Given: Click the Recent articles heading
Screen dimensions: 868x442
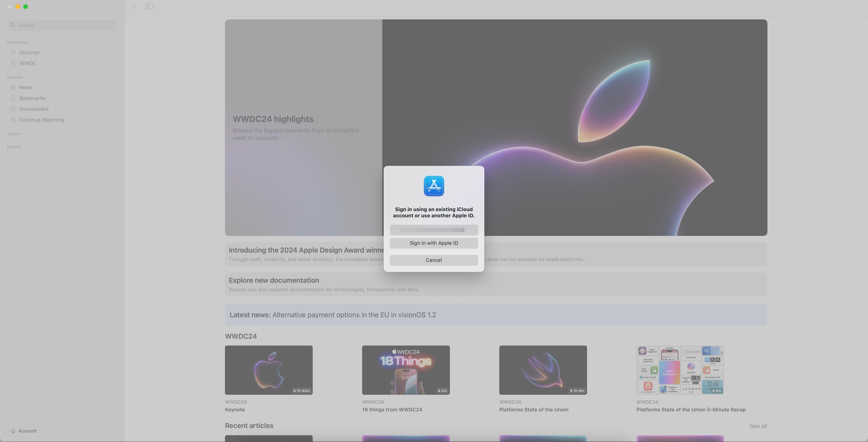Looking at the screenshot, I should click(249, 426).
